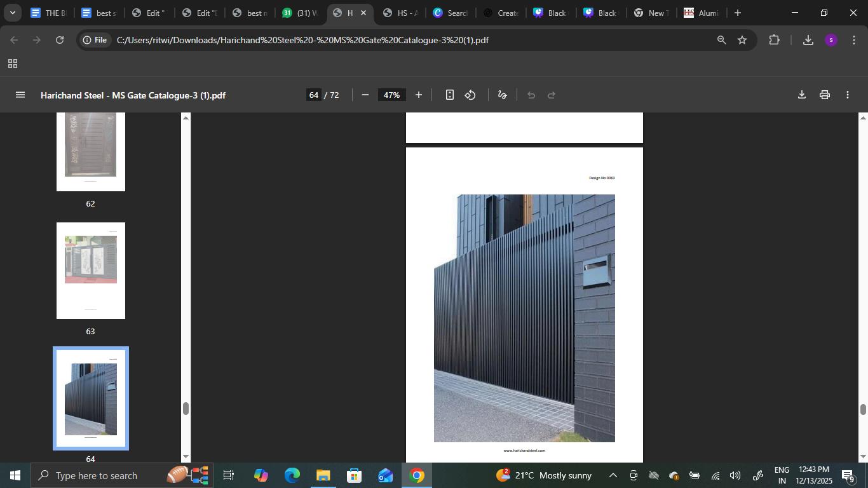Click the zoom out minus button
Screen dimensions: 868x488
click(365, 95)
